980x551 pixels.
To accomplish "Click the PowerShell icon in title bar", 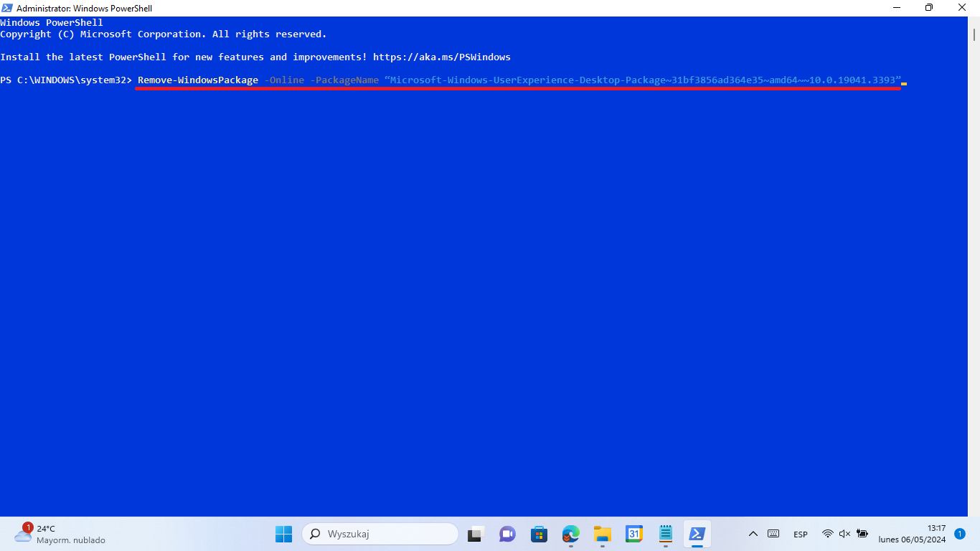I will pos(8,8).
